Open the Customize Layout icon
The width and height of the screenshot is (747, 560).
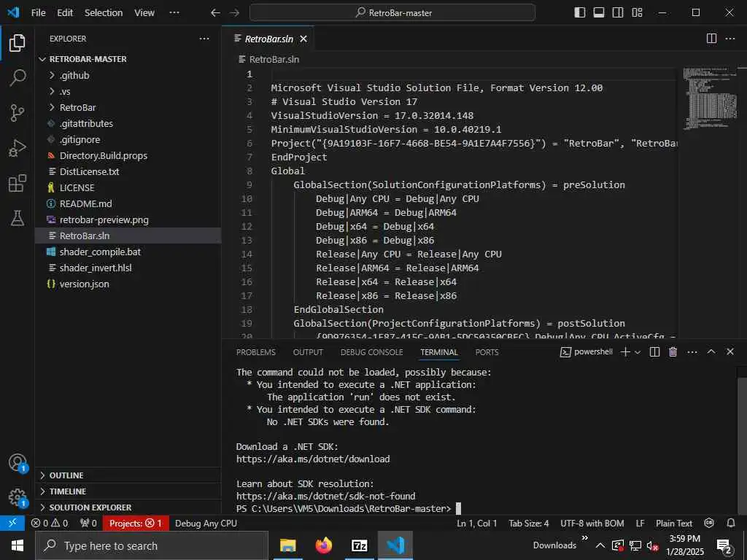point(637,13)
